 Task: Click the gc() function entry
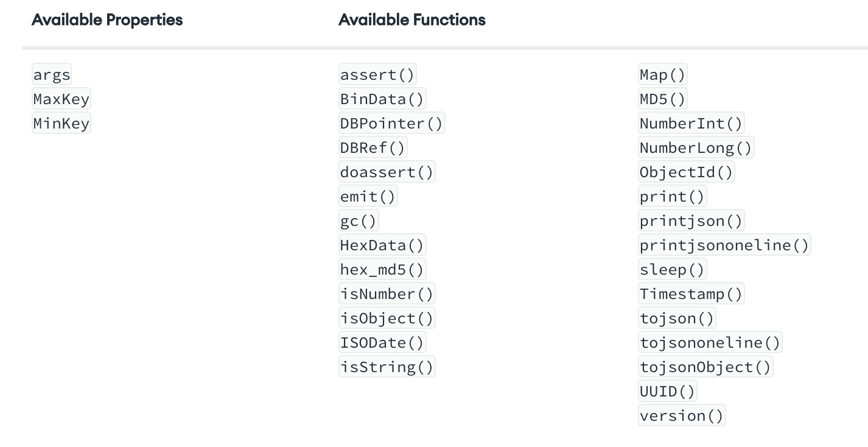click(x=359, y=221)
